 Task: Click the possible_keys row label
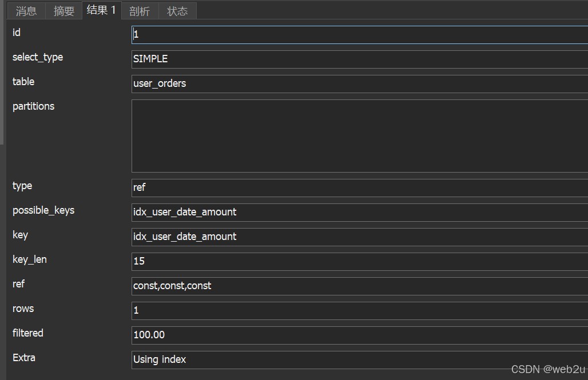coord(43,210)
